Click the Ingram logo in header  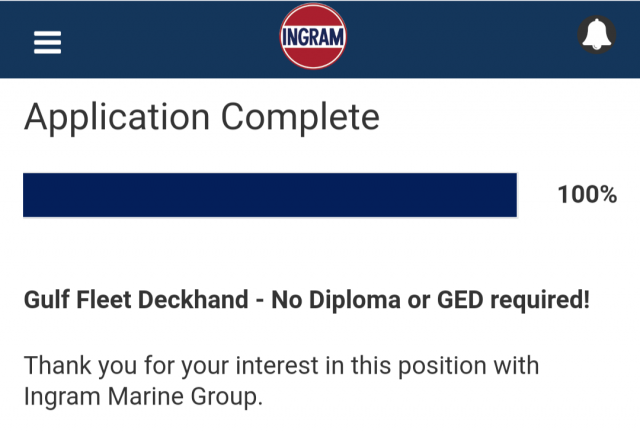coord(313,37)
